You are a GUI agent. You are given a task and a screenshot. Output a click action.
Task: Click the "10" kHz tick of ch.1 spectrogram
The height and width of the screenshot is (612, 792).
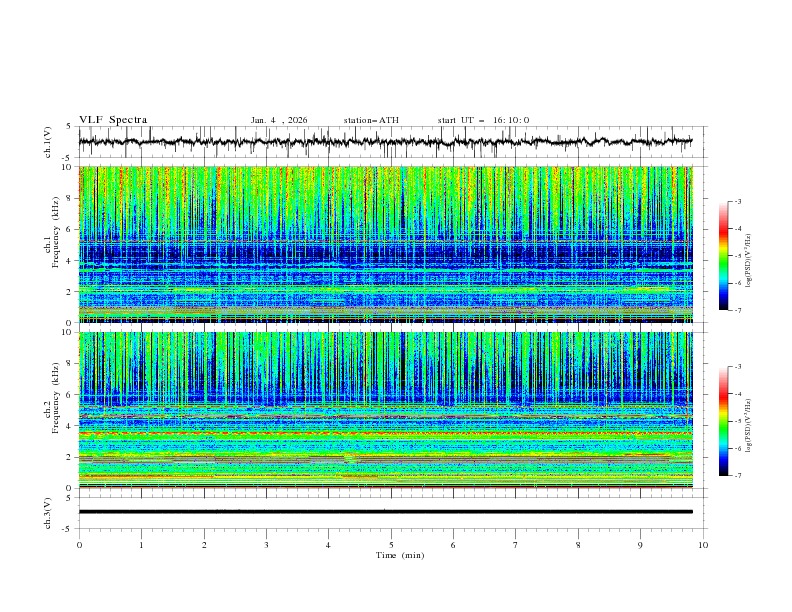coord(67,167)
